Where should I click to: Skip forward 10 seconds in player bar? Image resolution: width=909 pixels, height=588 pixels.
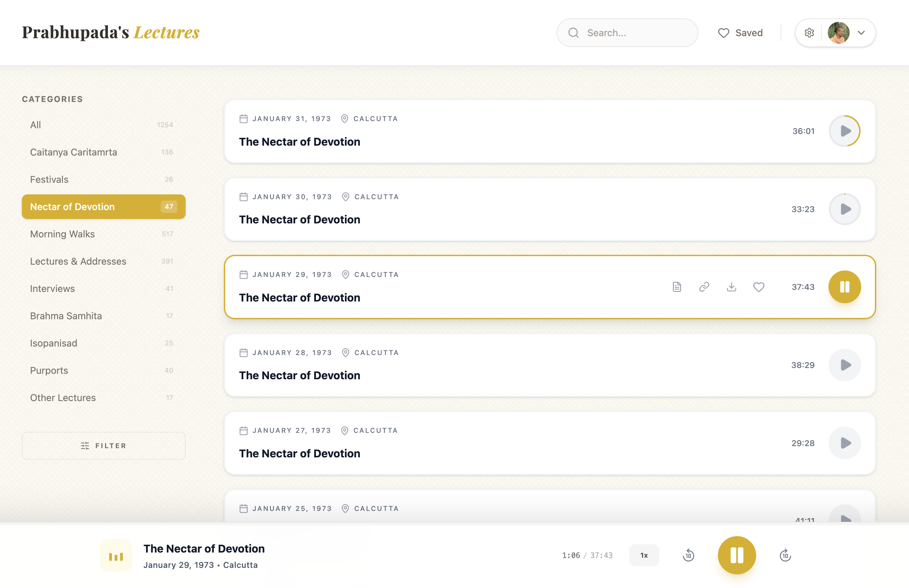[x=785, y=555]
